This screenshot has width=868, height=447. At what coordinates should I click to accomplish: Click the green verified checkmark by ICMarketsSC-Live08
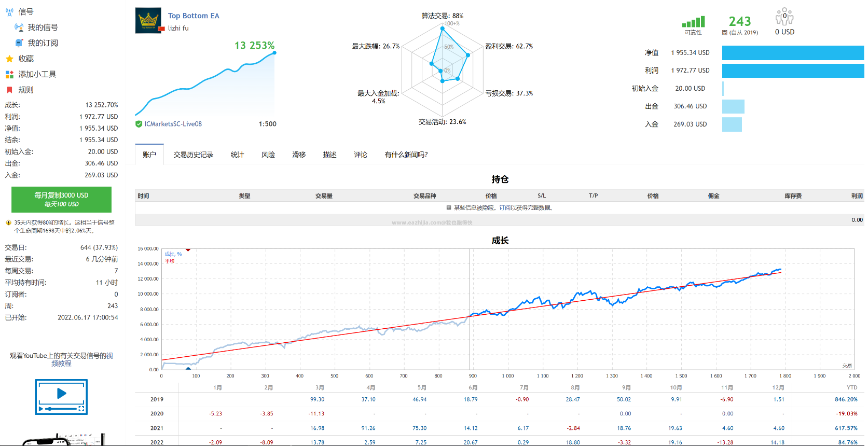139,124
